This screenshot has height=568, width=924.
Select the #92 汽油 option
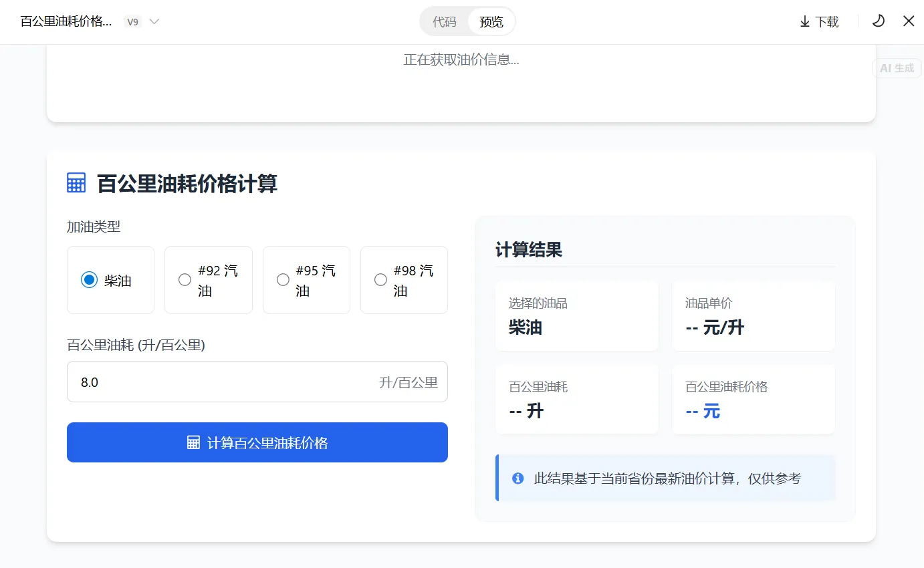pyautogui.click(x=208, y=280)
